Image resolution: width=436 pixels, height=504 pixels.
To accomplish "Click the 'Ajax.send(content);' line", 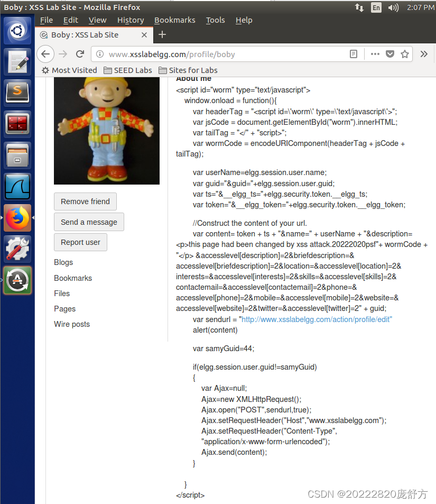I will click(234, 452).
